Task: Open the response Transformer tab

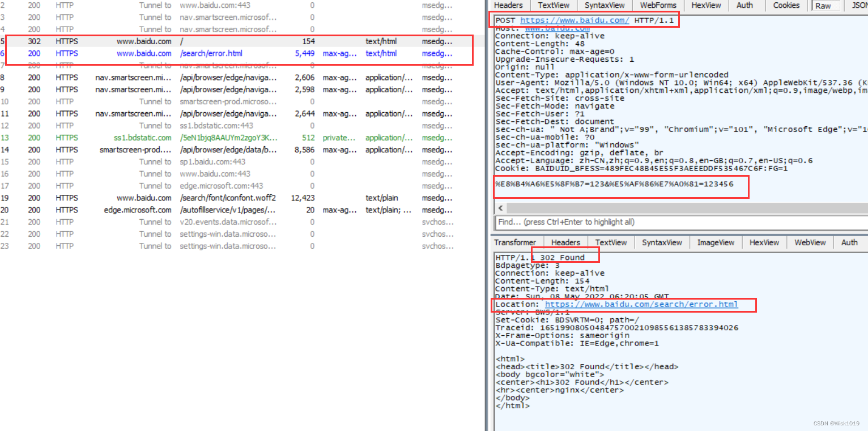Action: pos(514,242)
